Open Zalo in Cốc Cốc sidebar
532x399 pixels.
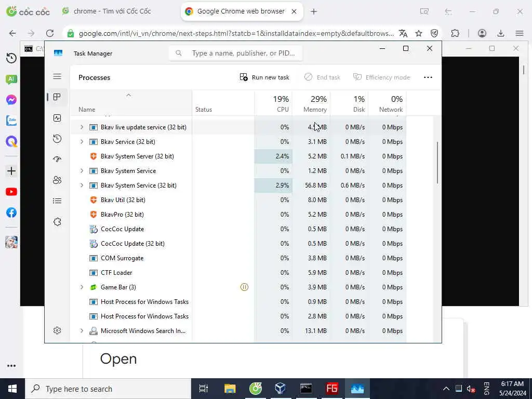11,121
